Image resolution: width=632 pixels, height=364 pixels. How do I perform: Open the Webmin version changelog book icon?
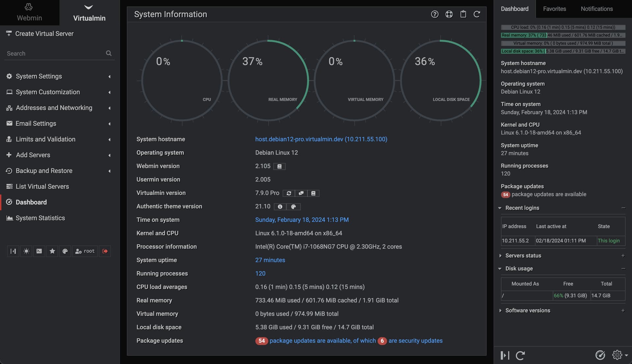[279, 166]
